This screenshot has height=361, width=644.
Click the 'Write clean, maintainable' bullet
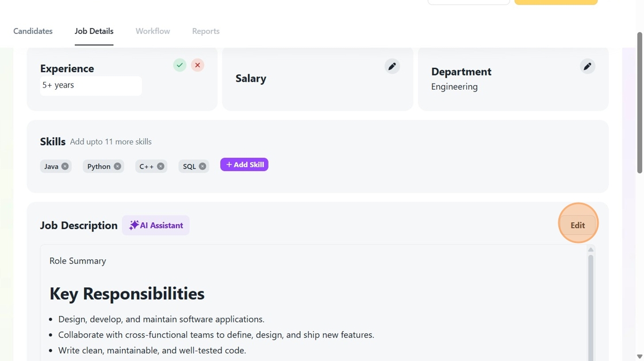click(152, 351)
